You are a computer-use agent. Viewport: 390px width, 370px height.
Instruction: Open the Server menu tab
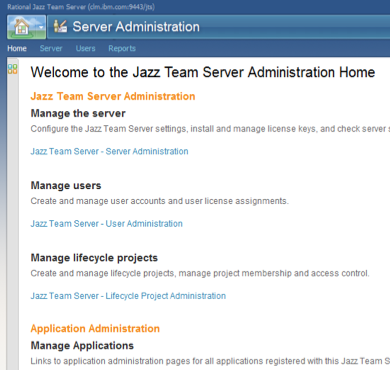tap(51, 48)
